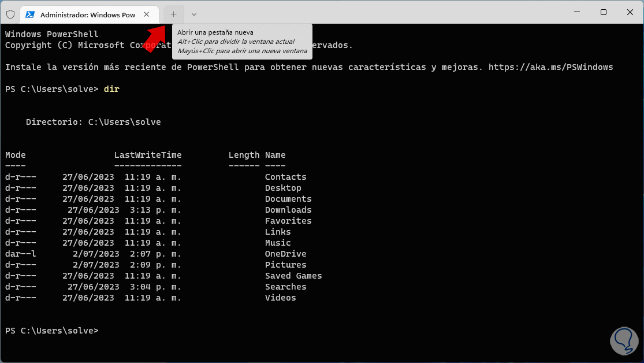This screenshot has width=644, height=363.
Task: Click 'Alt+Clic para dividir la ventana actual' text
Action: pyautogui.click(x=236, y=42)
